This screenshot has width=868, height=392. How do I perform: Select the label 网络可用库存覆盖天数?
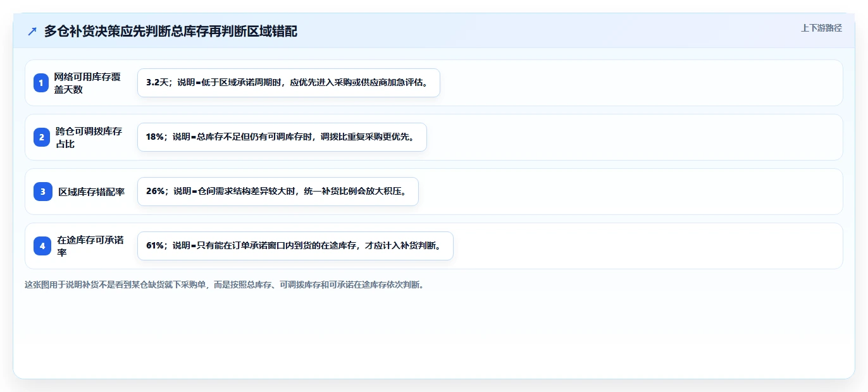pos(87,83)
